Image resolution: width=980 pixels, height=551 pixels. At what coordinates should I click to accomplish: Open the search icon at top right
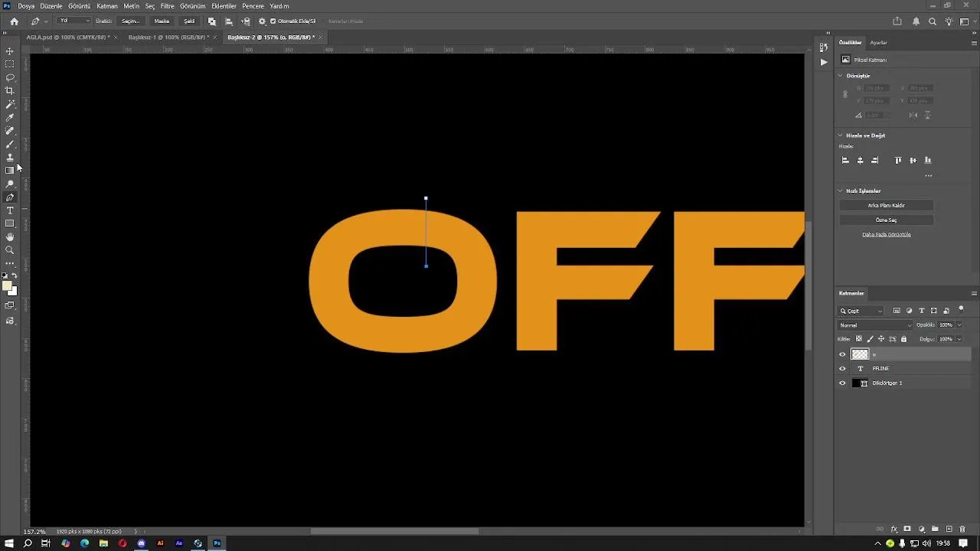[x=933, y=21]
